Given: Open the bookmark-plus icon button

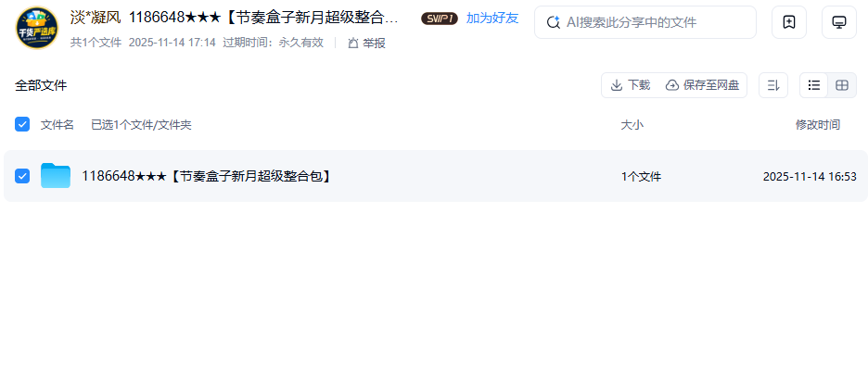Looking at the screenshot, I should point(789,22).
